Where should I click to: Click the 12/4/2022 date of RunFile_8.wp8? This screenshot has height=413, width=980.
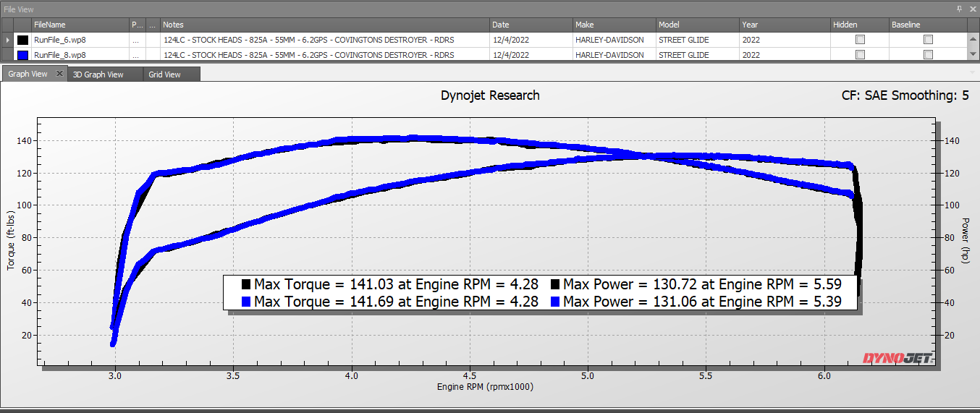(x=531, y=55)
